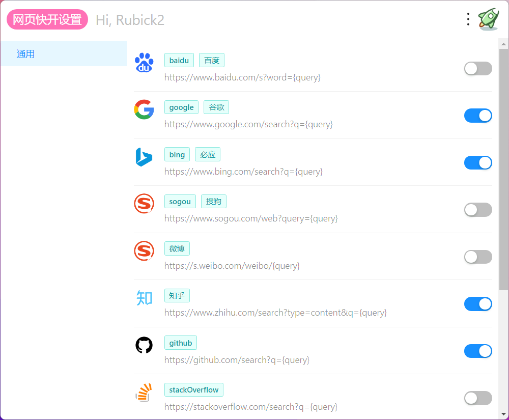The width and height of the screenshot is (509, 420).
Task: Enable the stackOverflow search toggle
Action: pos(478,398)
